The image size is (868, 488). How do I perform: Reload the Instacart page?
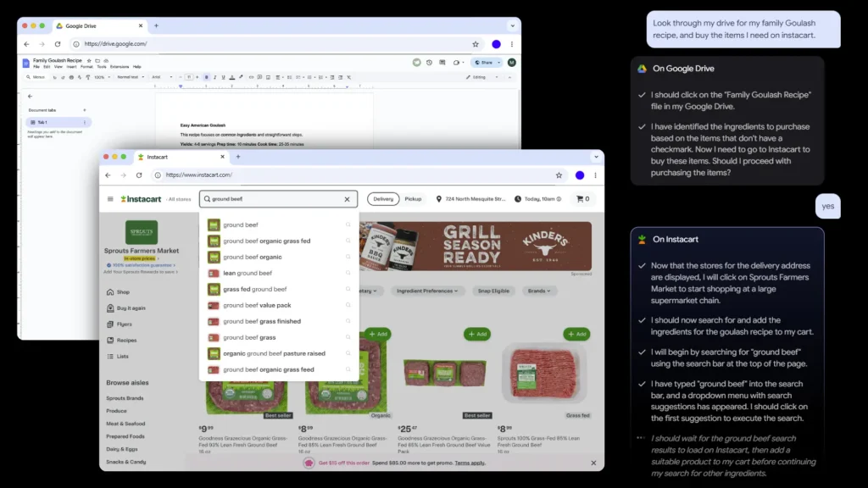coord(139,175)
